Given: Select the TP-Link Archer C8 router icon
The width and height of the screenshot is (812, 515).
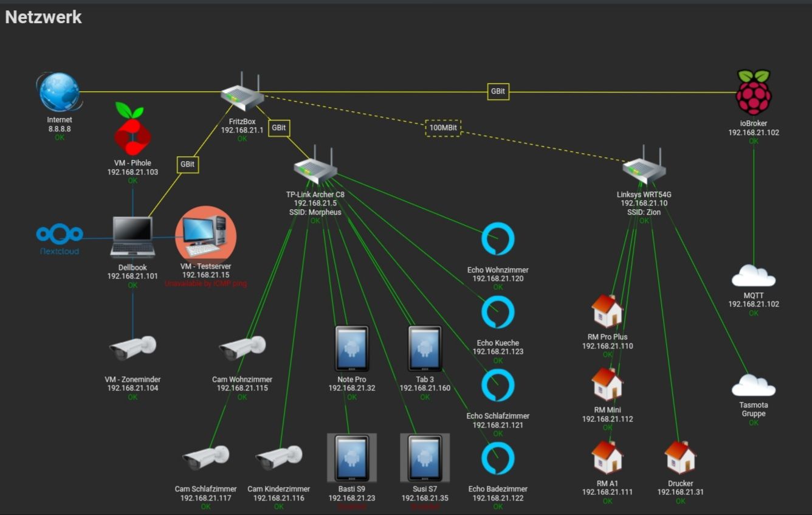Looking at the screenshot, I should [315, 165].
